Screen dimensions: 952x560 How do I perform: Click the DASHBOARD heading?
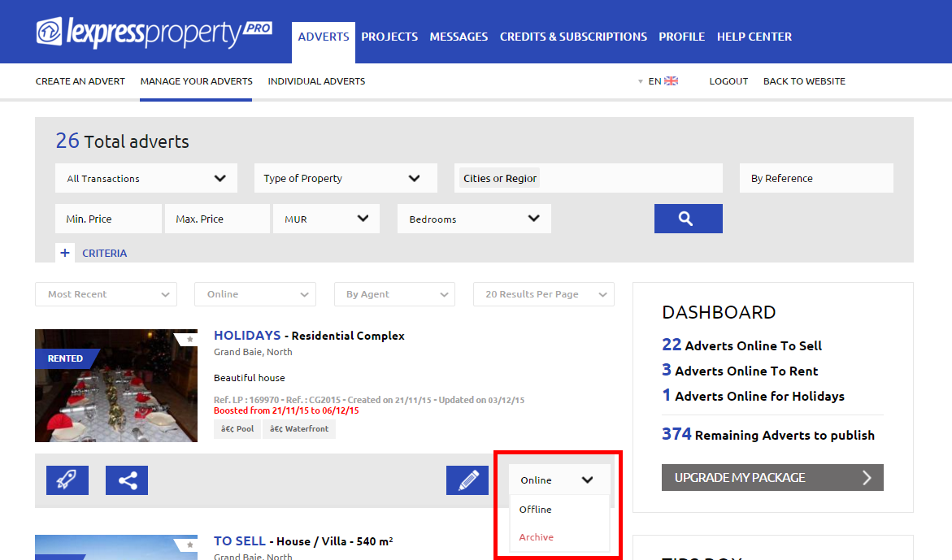coord(719,312)
